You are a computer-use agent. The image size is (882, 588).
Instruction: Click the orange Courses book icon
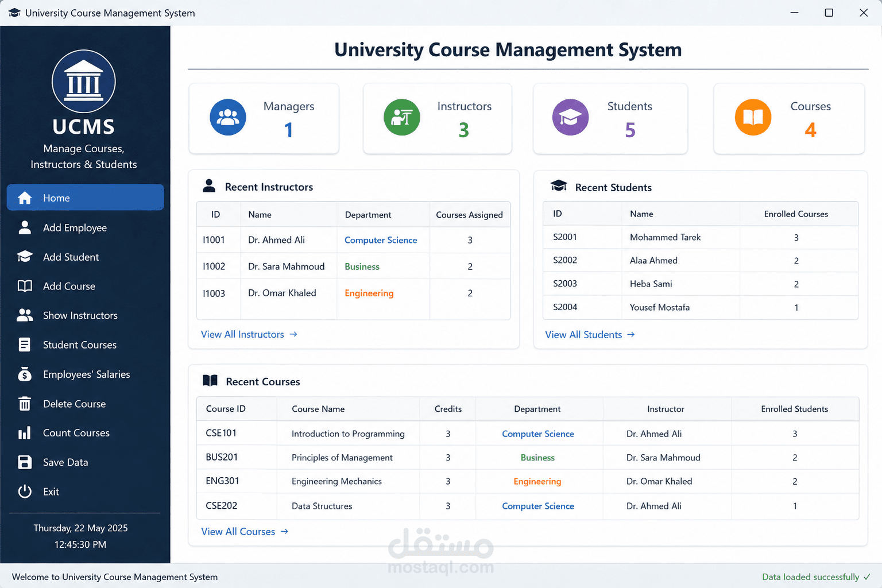click(753, 117)
